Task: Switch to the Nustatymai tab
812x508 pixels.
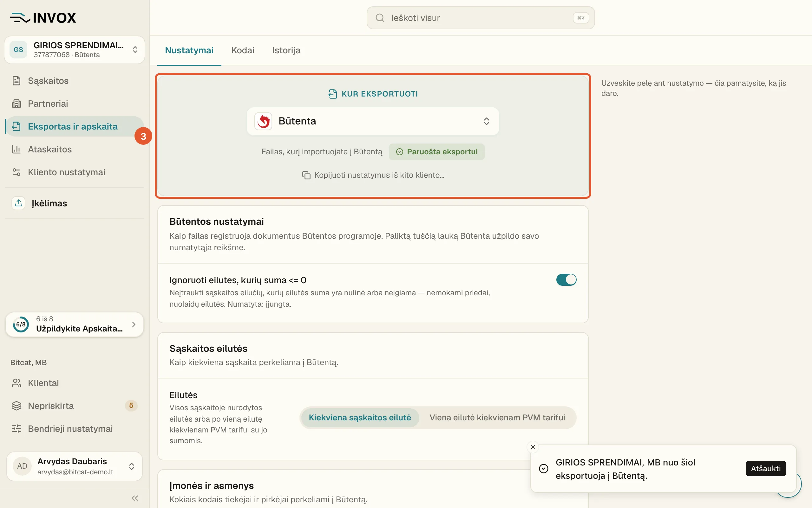Action: point(189,50)
